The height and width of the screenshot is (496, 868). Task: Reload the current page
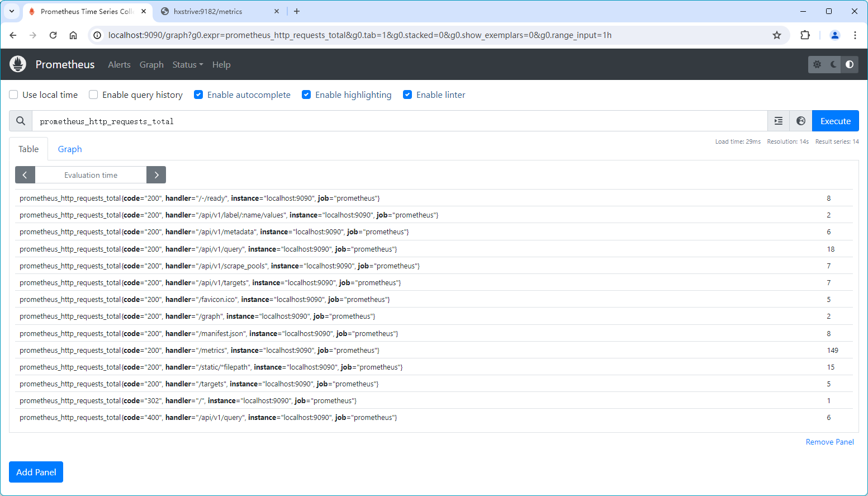click(53, 35)
